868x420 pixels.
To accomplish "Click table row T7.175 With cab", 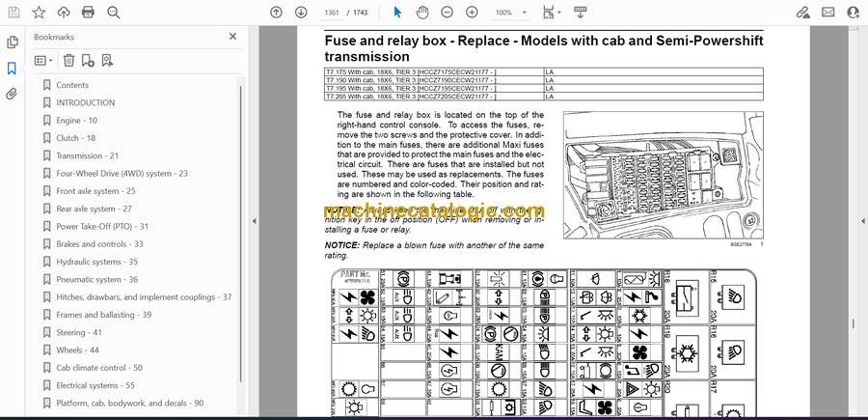I will [x=544, y=71].
